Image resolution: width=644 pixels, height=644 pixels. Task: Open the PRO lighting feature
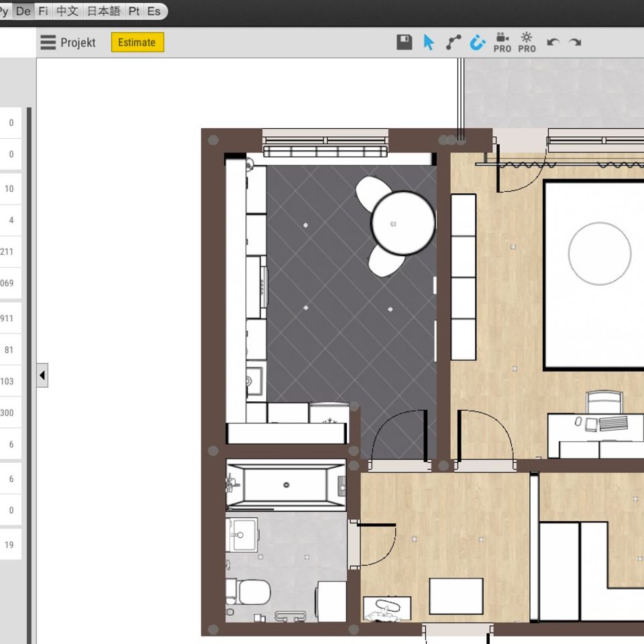[x=527, y=42]
